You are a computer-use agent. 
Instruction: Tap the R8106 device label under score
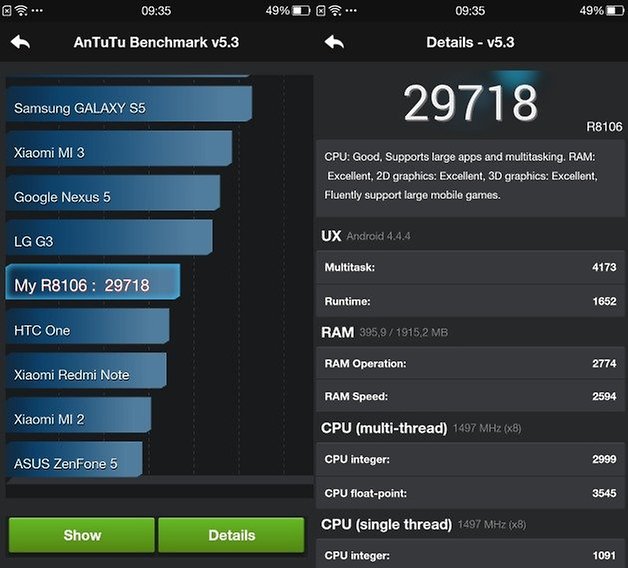(604, 127)
